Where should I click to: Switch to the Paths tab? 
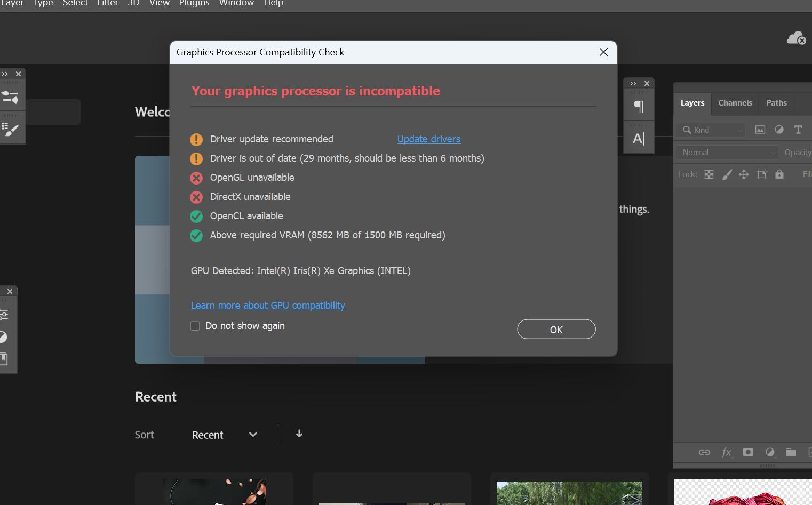pos(777,103)
